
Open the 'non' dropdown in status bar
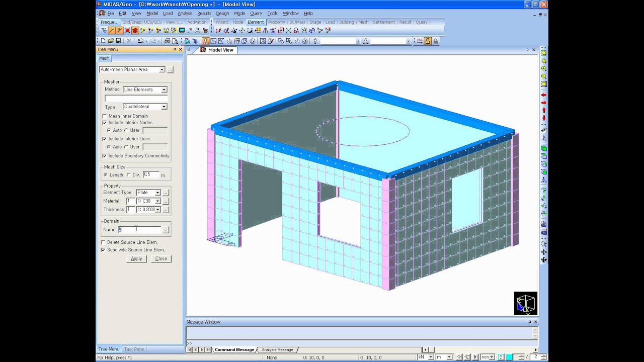pyautogui.click(x=492, y=357)
